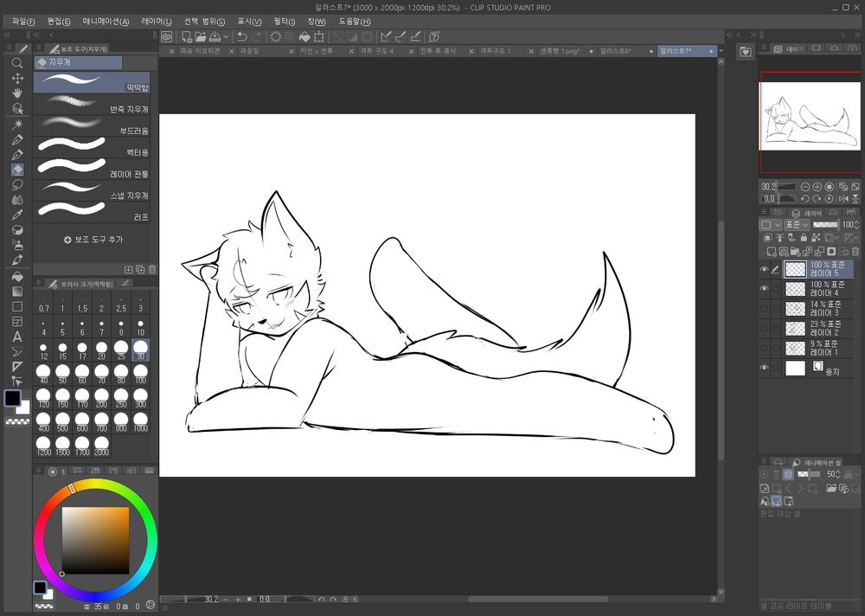Show 레이어 3 by clicking its visibility box
Viewport: 865px width, 616px height.
pos(764,309)
